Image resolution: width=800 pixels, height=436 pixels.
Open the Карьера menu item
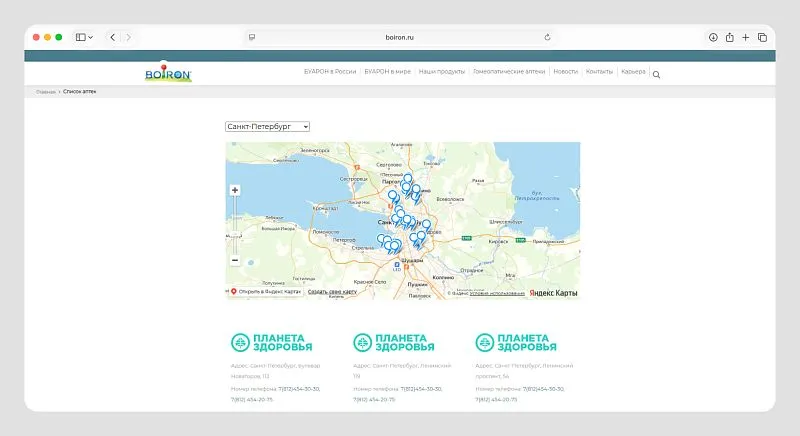click(x=634, y=71)
